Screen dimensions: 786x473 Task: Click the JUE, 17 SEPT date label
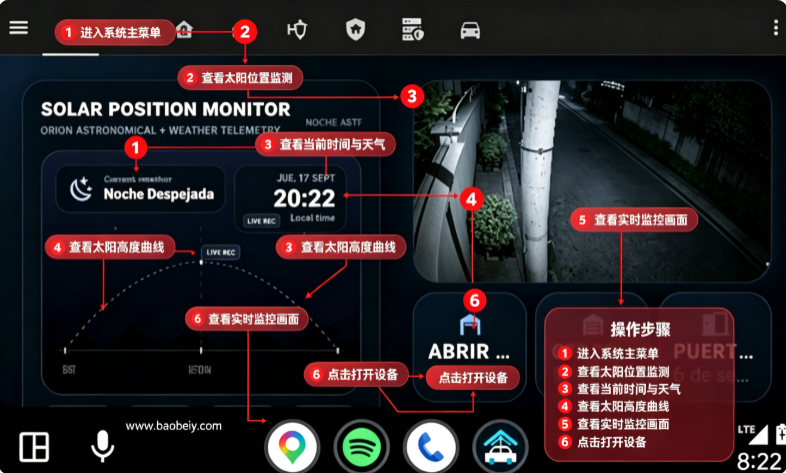pyautogui.click(x=306, y=178)
